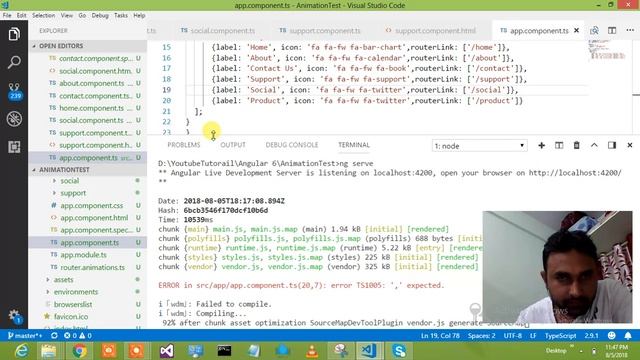Open Skype from taskbar
Image resolution: width=640 pixels, height=360 pixels.
coord(399,351)
